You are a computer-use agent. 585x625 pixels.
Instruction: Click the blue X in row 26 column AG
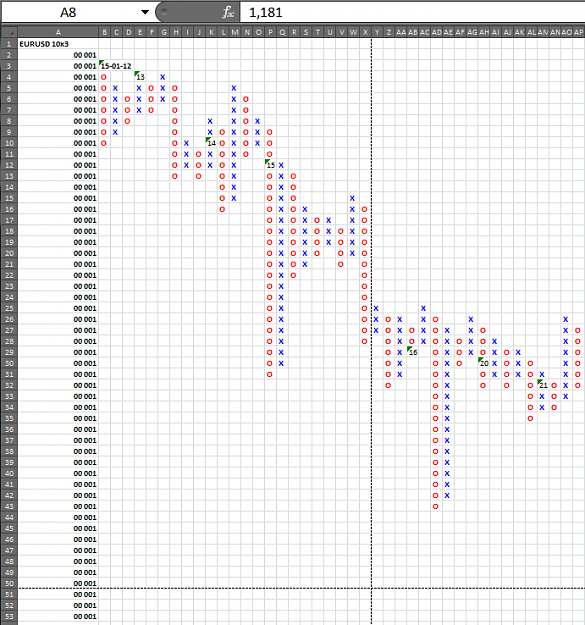point(471,319)
